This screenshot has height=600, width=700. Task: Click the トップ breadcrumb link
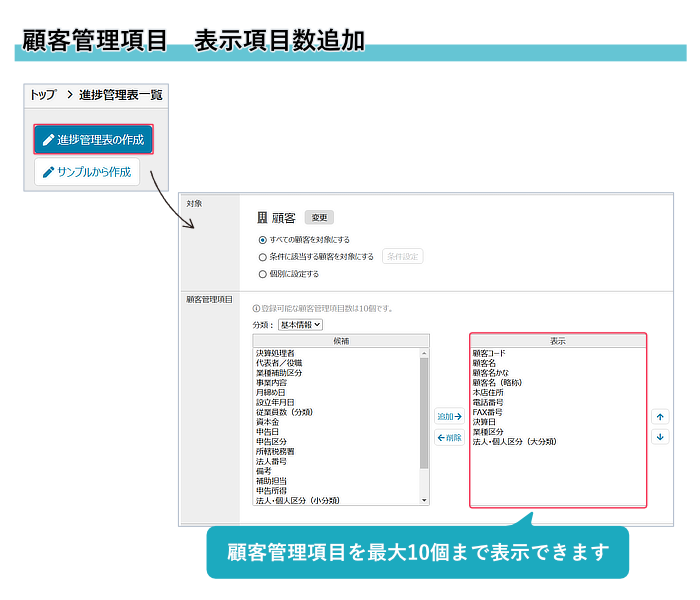43,95
